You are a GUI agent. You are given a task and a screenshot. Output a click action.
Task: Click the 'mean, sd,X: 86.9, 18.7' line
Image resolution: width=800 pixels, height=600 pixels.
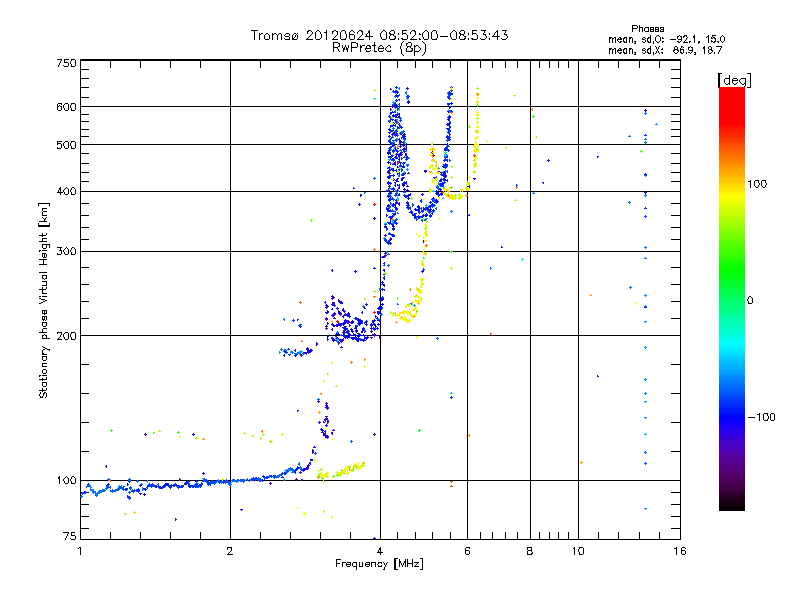pos(665,50)
